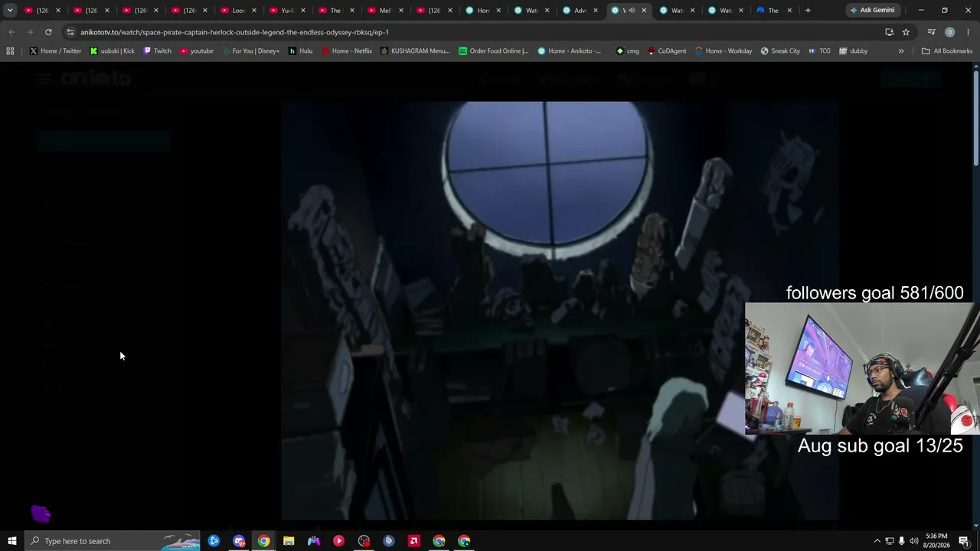Open the Chrome profile avatar
The width and height of the screenshot is (980, 551).
click(949, 32)
